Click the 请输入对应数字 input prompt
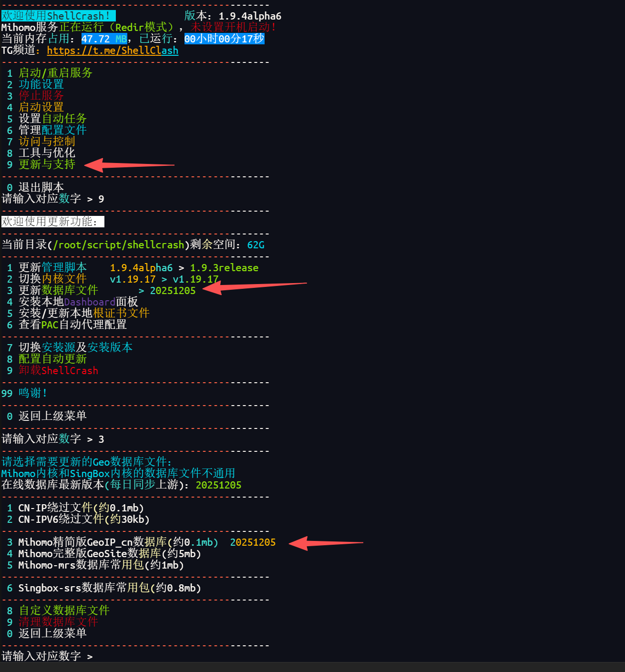 pos(45,656)
